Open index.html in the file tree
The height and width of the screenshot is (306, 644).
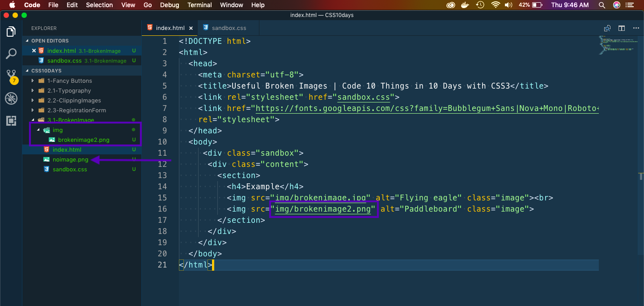tap(67, 149)
